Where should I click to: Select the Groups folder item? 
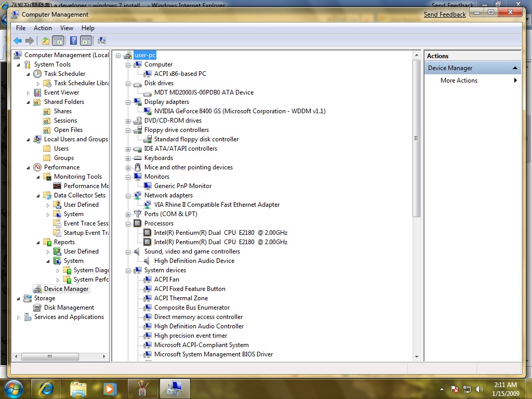tap(64, 158)
